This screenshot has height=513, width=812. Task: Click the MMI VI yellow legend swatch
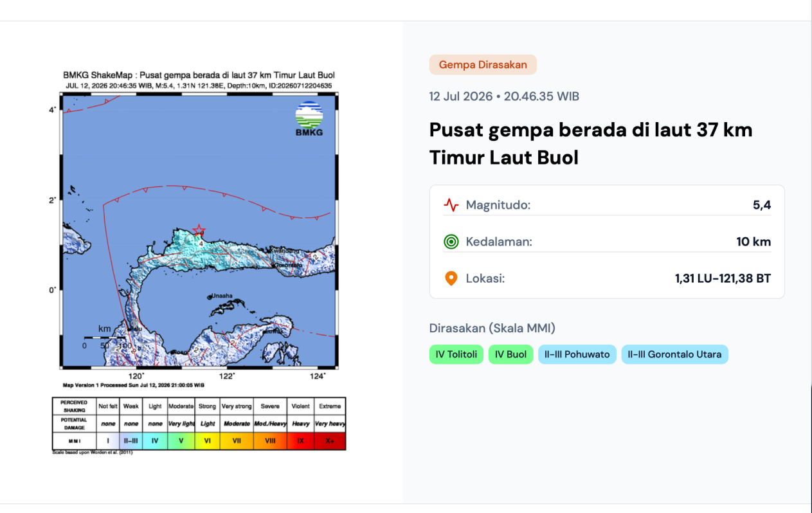point(208,441)
